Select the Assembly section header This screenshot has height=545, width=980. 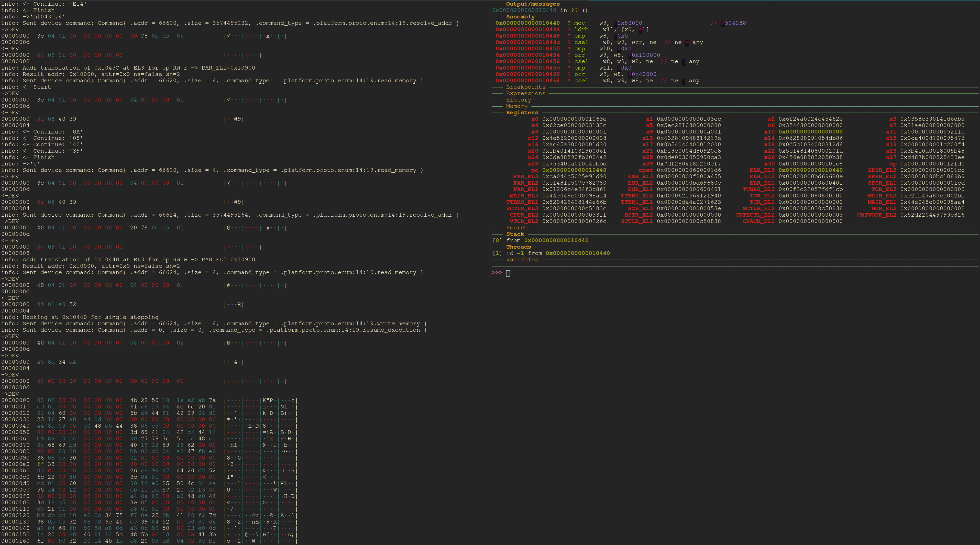[x=520, y=17]
